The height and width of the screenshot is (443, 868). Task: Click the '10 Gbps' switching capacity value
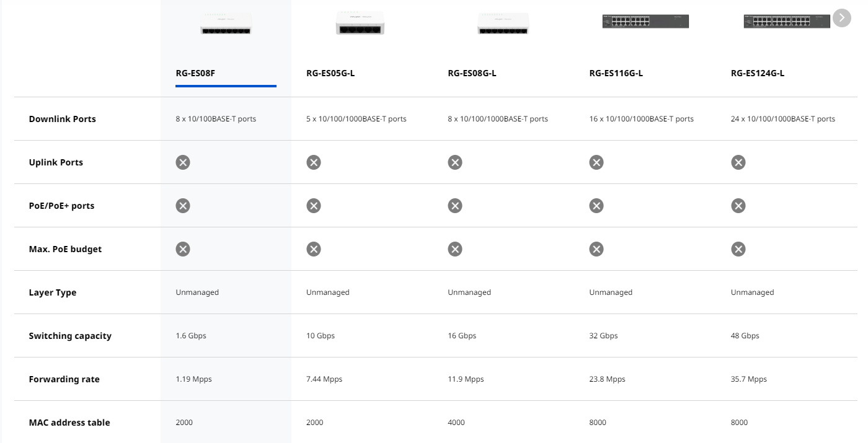321,336
